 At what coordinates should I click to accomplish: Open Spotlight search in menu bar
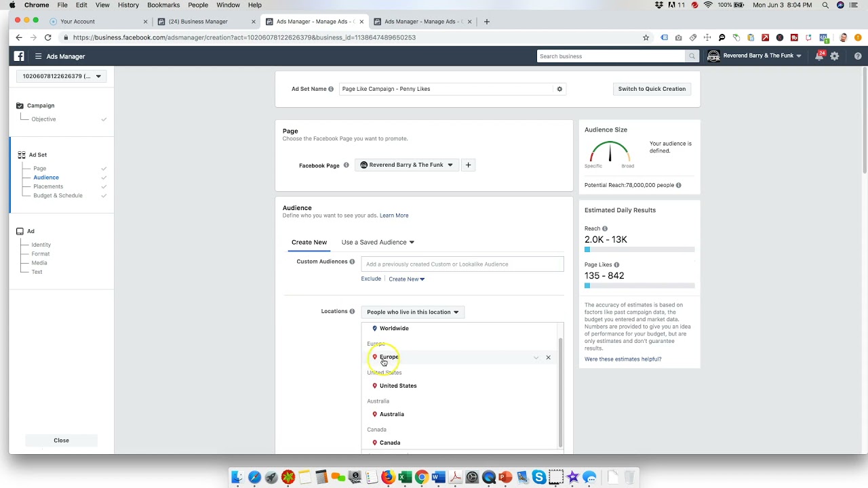click(x=825, y=5)
